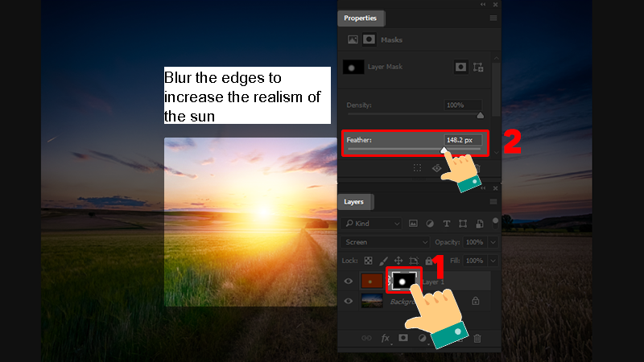This screenshot has height=362, width=644.
Task: Toggle lock transparent pixels
Action: point(368,261)
